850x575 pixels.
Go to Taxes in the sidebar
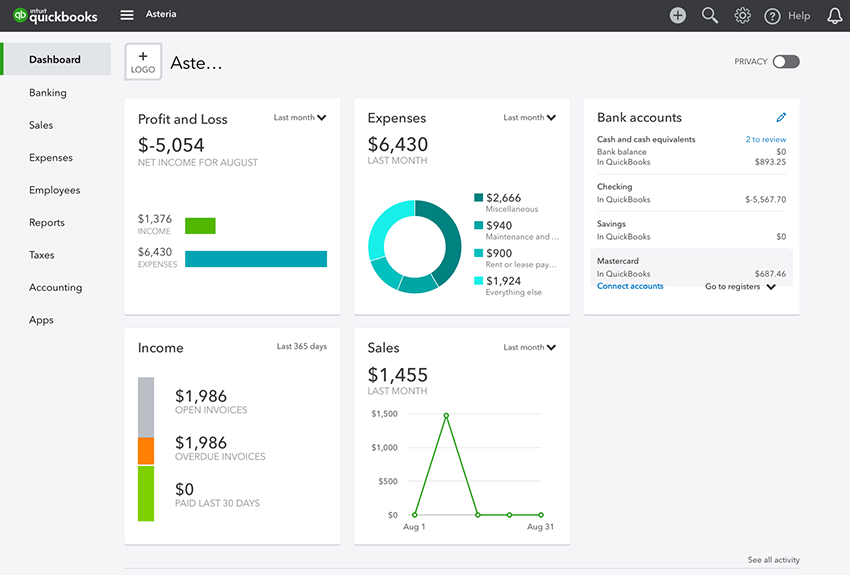tap(42, 255)
